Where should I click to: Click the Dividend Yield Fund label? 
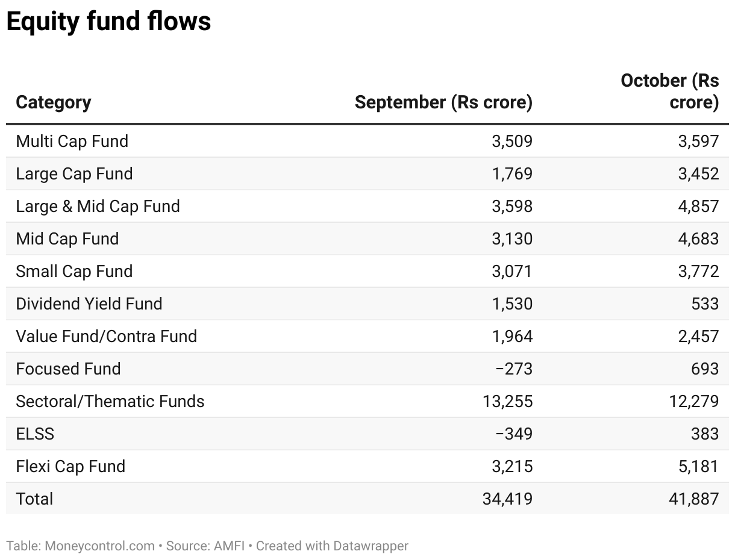pos(89,304)
